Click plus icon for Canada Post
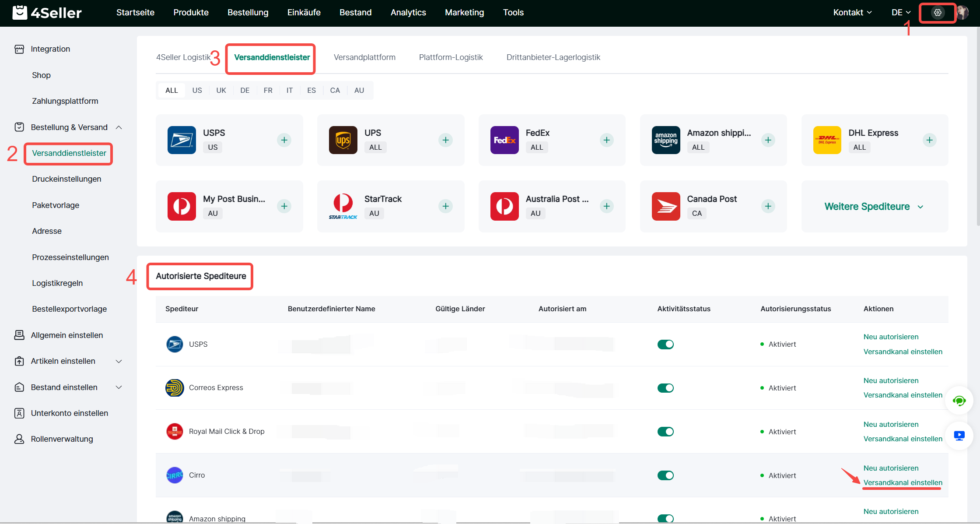Image resolution: width=980 pixels, height=524 pixels. point(768,206)
